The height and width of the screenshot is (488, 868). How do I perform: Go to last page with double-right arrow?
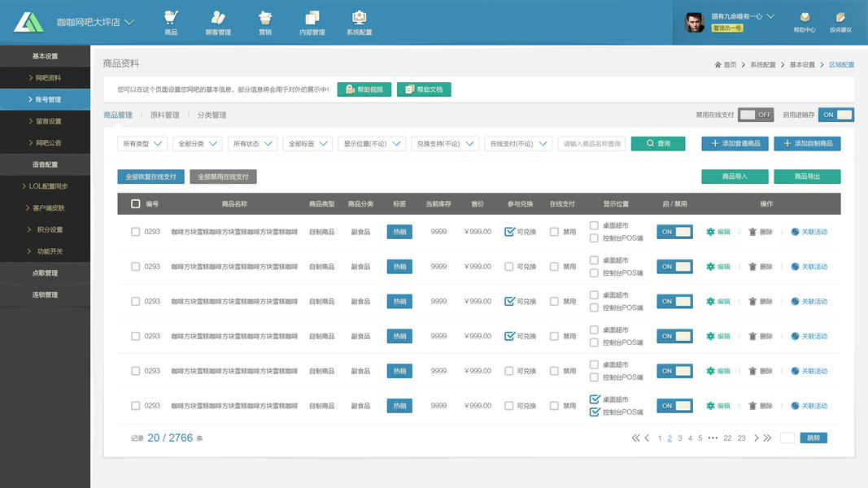(x=767, y=438)
